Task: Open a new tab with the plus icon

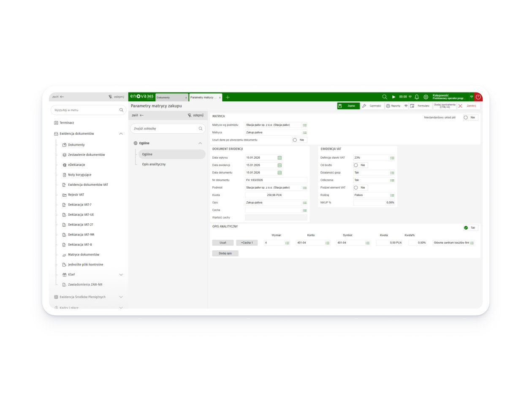Action: click(x=228, y=98)
